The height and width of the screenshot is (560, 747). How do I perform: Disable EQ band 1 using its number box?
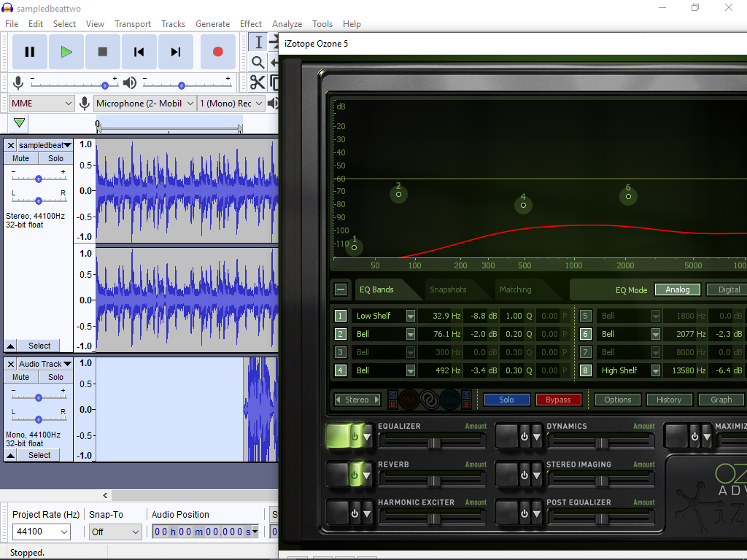pyautogui.click(x=340, y=316)
